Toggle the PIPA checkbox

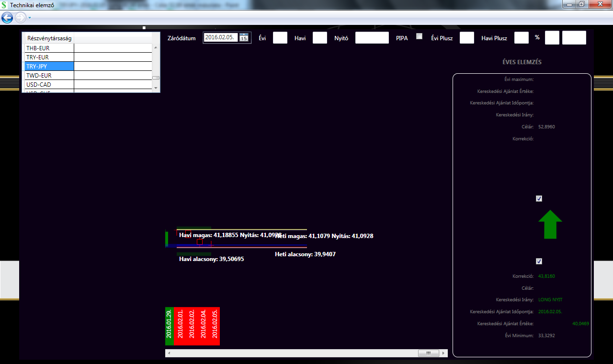point(420,36)
